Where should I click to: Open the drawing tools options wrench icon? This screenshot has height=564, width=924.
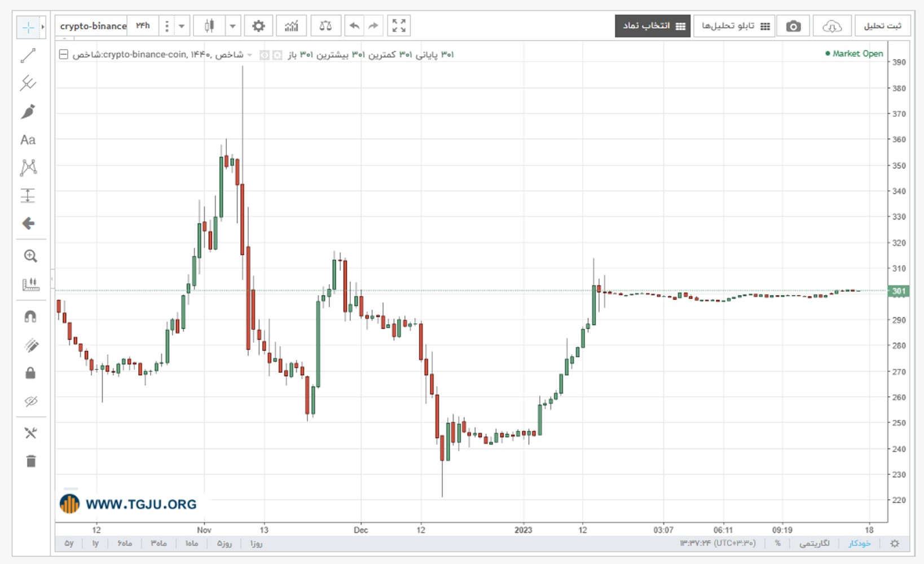30,433
